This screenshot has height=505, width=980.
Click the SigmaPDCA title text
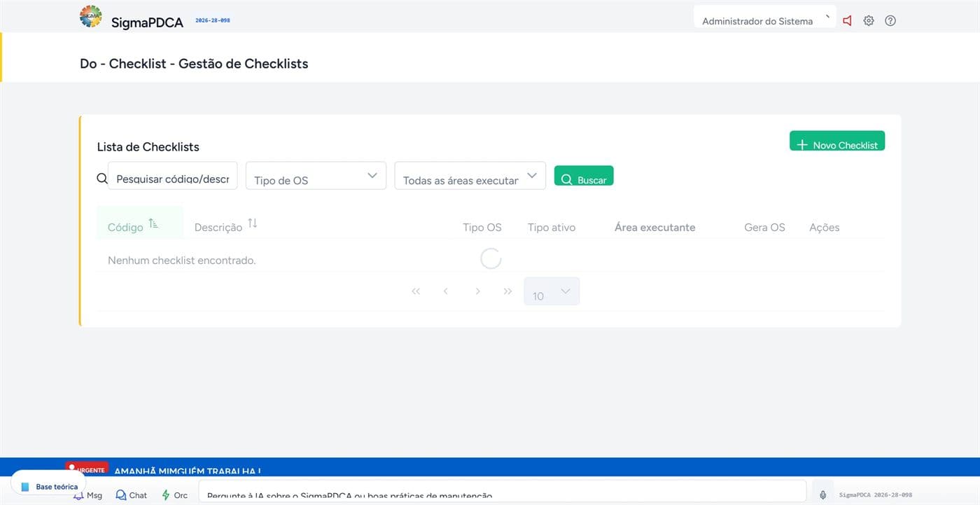pyautogui.click(x=147, y=22)
